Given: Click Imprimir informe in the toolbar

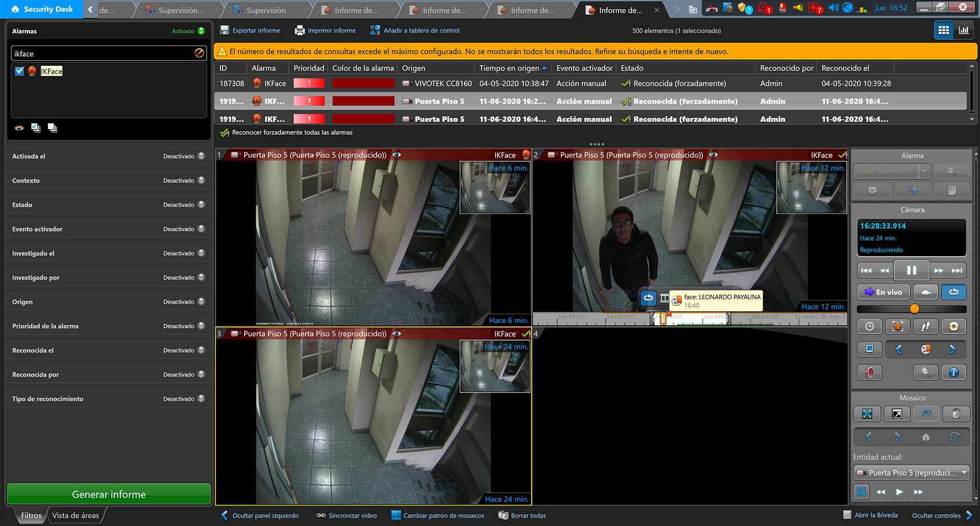Looking at the screenshot, I should tap(325, 31).
